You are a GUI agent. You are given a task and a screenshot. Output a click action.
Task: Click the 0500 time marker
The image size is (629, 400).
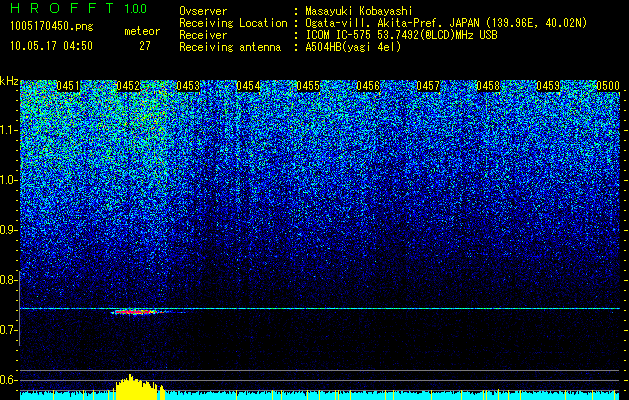pyautogui.click(x=608, y=86)
